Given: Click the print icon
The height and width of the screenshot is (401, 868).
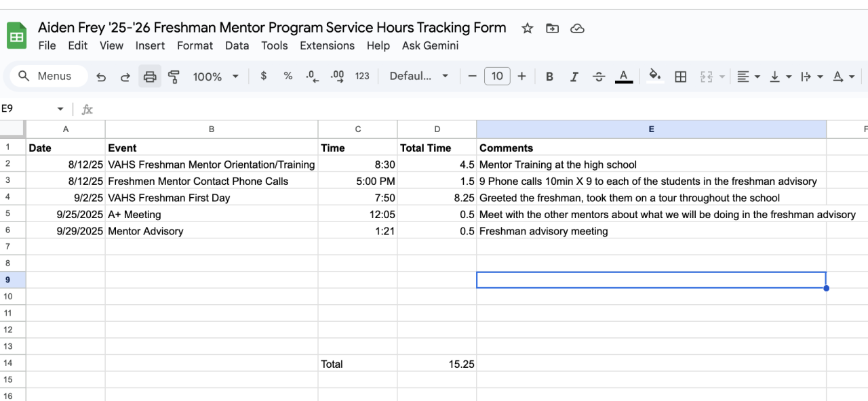Looking at the screenshot, I should coord(150,77).
